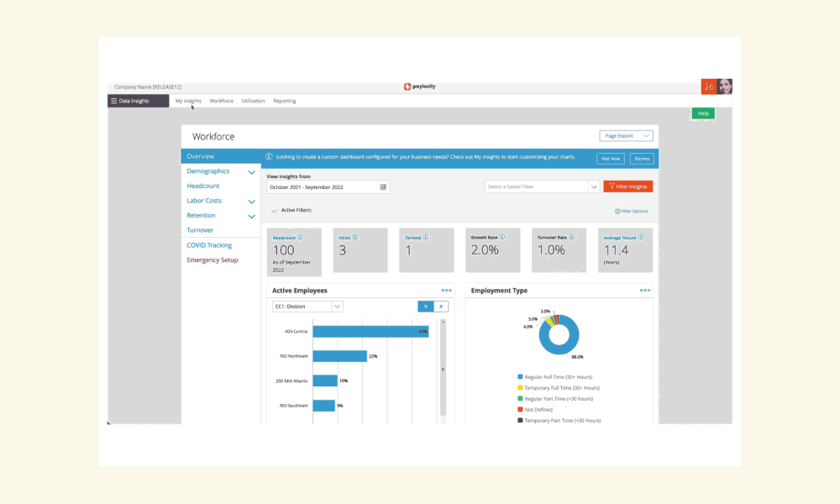Click the Filter Insights button
This screenshot has height=504, width=840.
(x=627, y=186)
